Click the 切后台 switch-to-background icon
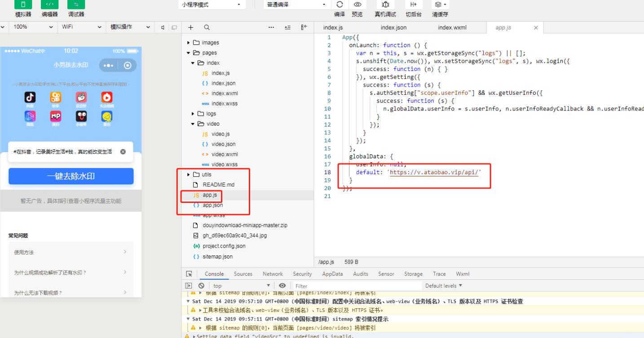Viewport: 644px width, 338px height. coord(414,4)
